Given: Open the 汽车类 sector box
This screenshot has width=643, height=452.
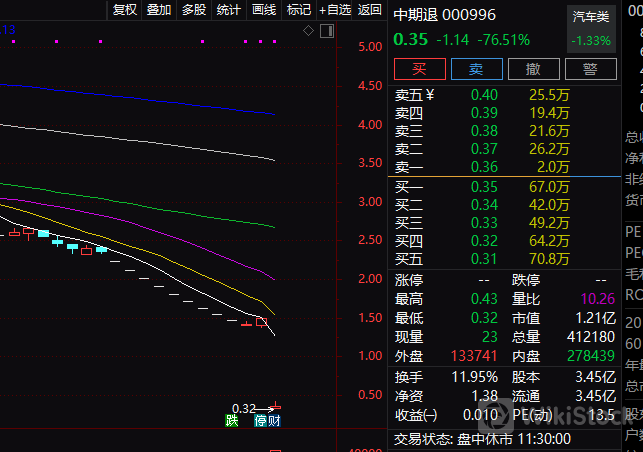Looking at the screenshot, I should point(590,29).
